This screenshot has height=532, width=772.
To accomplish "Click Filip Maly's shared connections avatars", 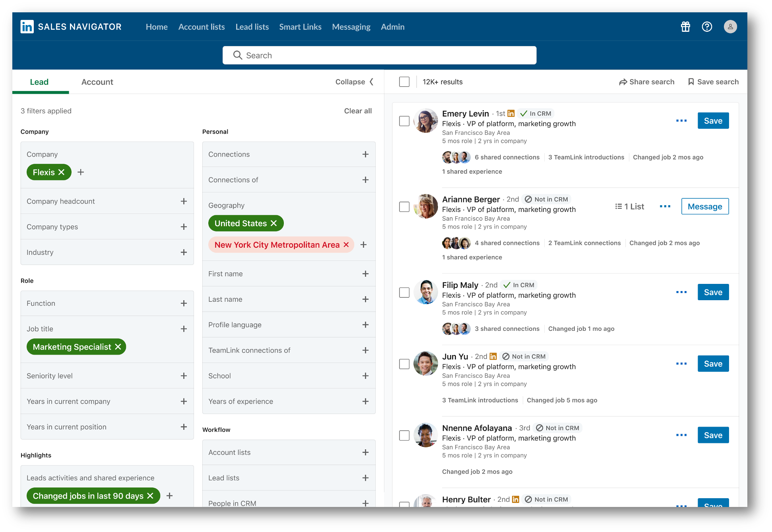I will point(456,328).
